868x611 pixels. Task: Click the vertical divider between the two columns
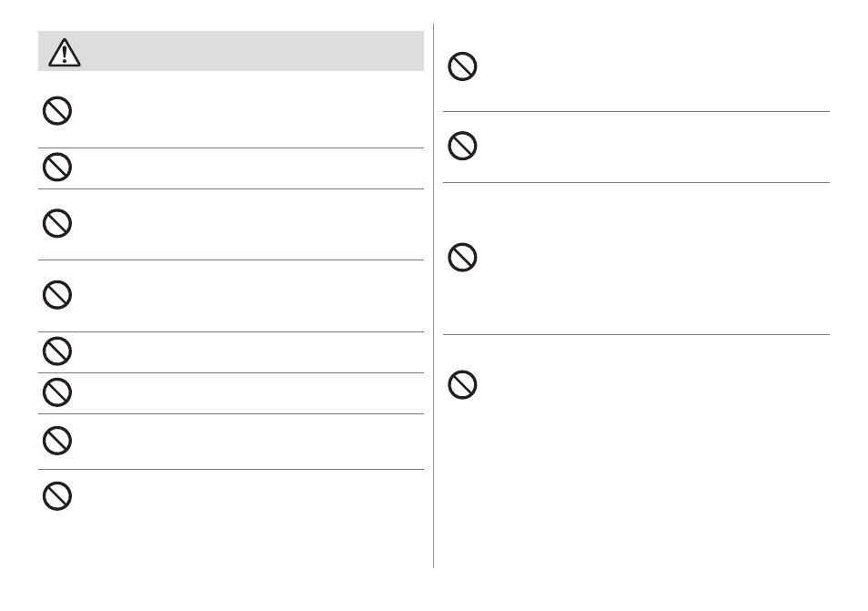tap(433, 296)
